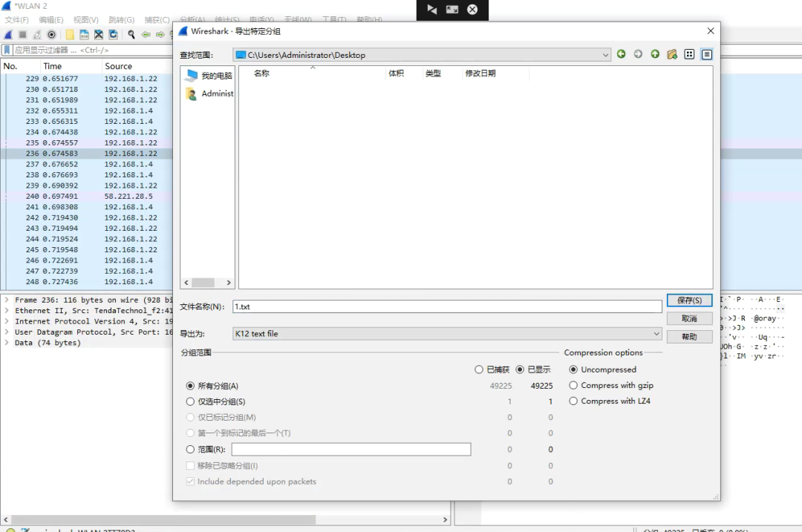Open find packet magnifier icon
This screenshot has width=802, height=532.
click(131, 35)
